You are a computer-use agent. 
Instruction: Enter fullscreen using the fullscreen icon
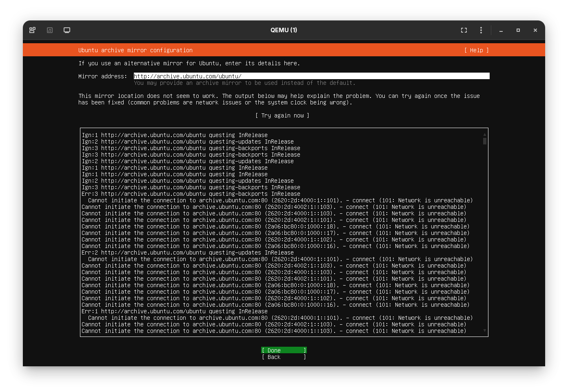tap(464, 30)
